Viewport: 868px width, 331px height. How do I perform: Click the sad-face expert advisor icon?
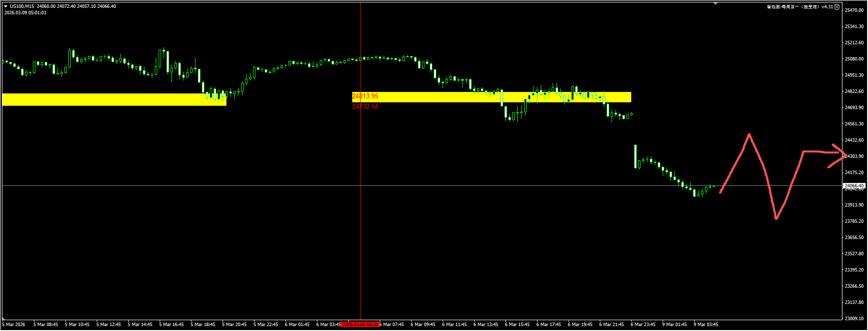click(x=837, y=7)
